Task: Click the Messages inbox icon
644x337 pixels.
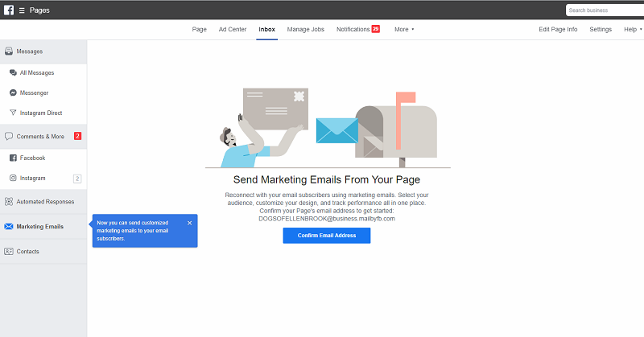Action: (9, 51)
